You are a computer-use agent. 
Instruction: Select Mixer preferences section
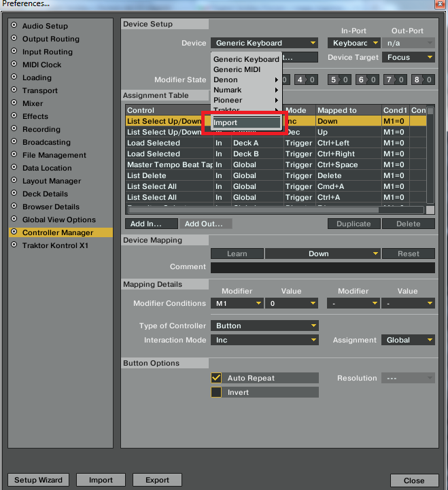(x=33, y=103)
